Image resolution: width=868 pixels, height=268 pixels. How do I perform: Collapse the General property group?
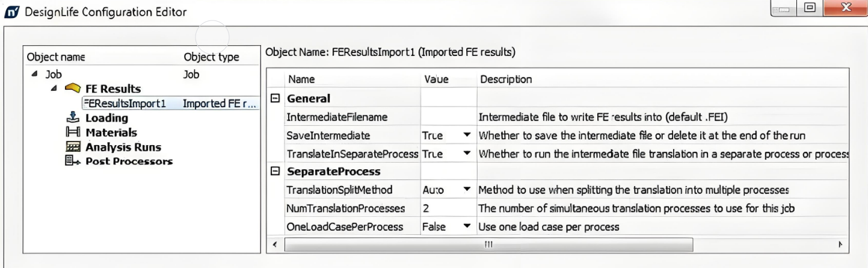tap(275, 99)
